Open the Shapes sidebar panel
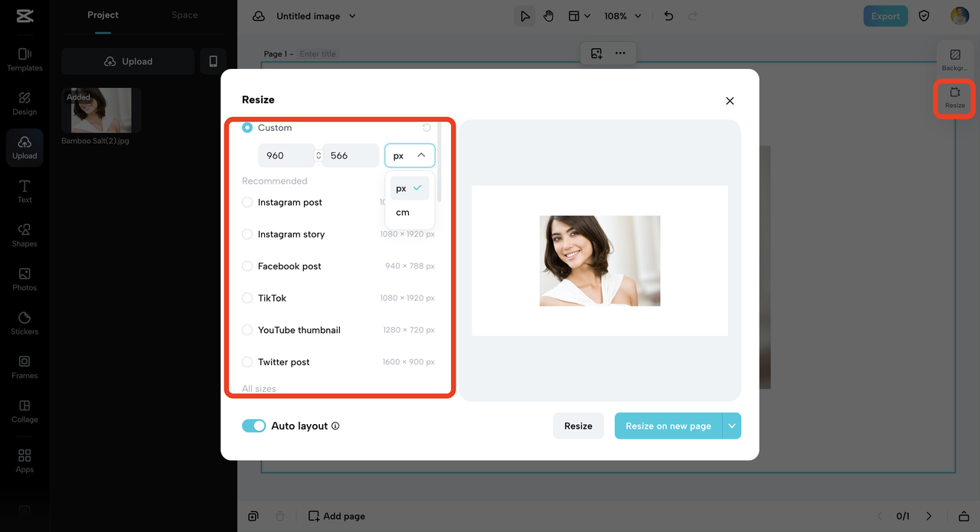 point(24,235)
